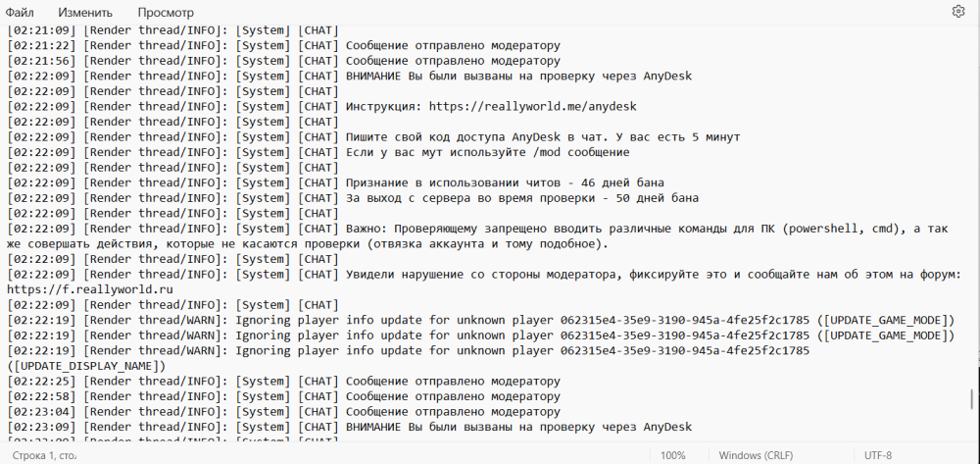The image size is (980, 464).
Task: Click the 02:22:58 timestamp line
Action: [x=284, y=396]
